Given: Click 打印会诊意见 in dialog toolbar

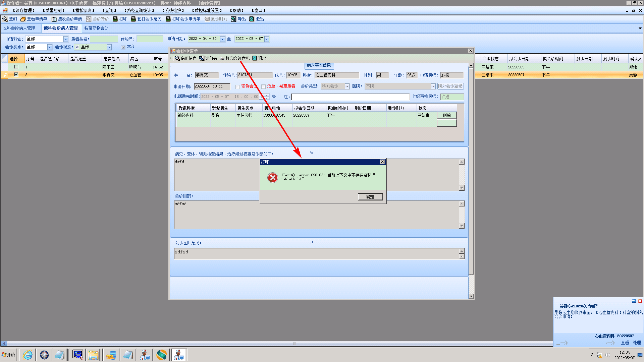Looking at the screenshot, I should (x=235, y=58).
